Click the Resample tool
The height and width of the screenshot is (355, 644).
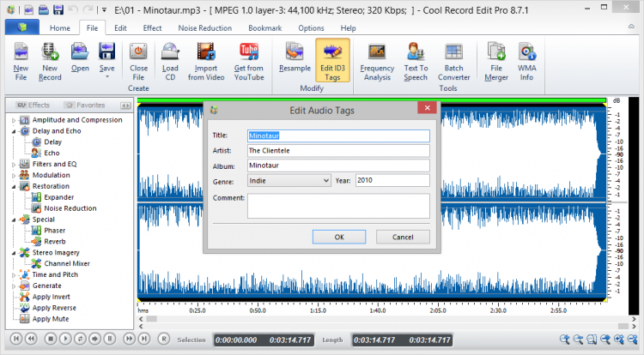pyautogui.click(x=295, y=57)
